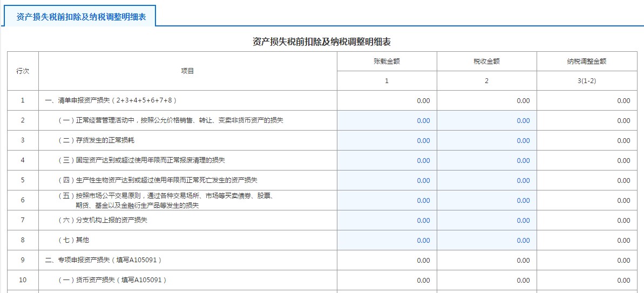The image size is (644, 293).
Task: Click 账载金额 field for (七)其他 row
Action: 387,241
